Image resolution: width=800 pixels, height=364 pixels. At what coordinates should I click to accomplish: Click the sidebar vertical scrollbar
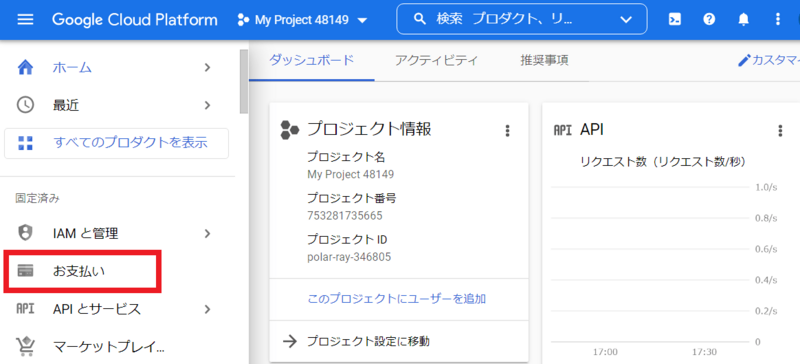pyautogui.click(x=244, y=82)
